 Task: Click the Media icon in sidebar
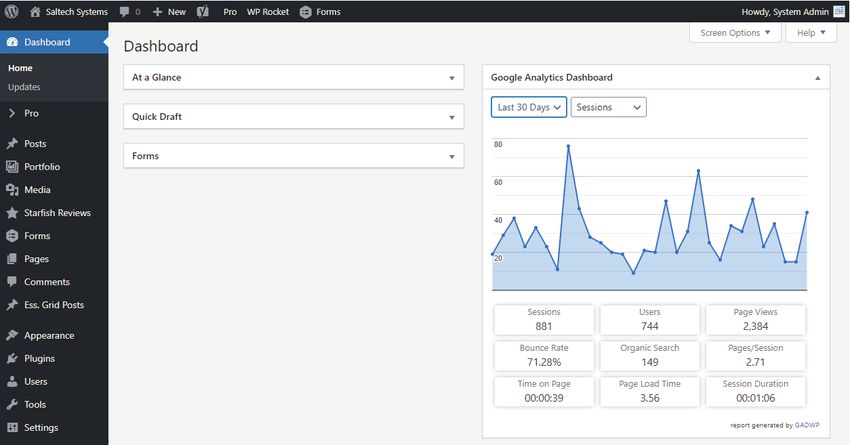pyautogui.click(x=12, y=190)
